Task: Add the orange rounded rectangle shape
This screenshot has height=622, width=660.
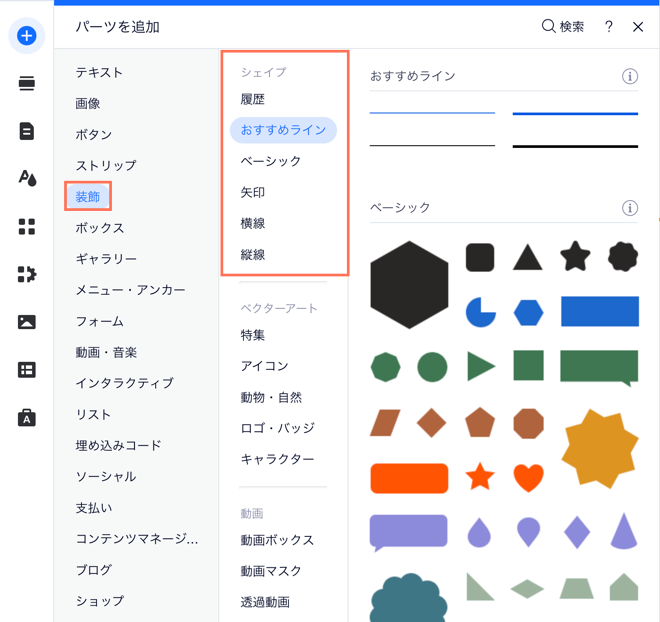Action: pyautogui.click(x=409, y=478)
